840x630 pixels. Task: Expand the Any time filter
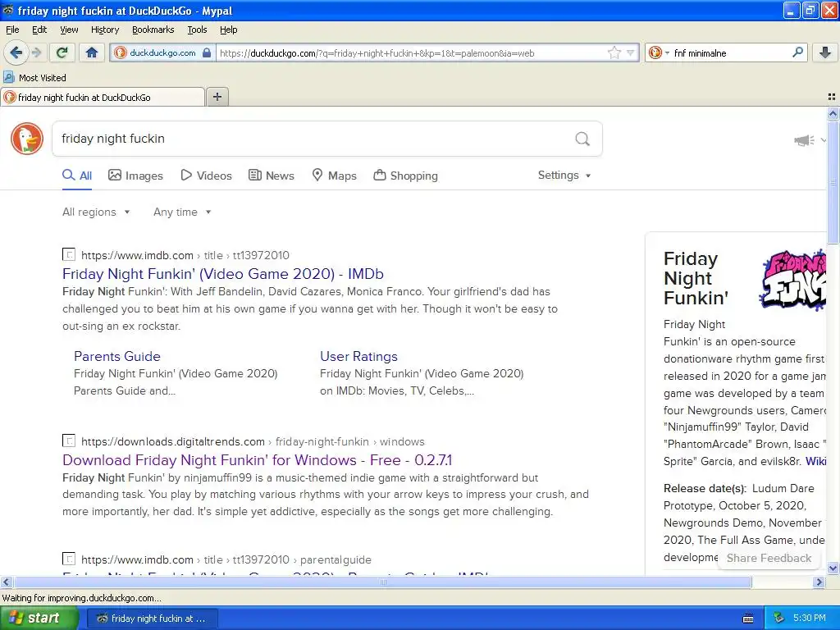coord(182,212)
